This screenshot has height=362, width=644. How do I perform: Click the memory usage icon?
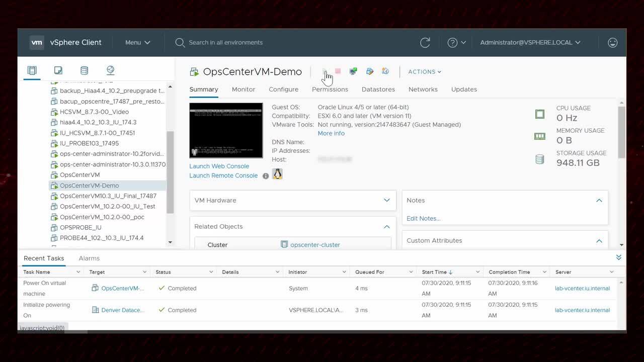540,136
